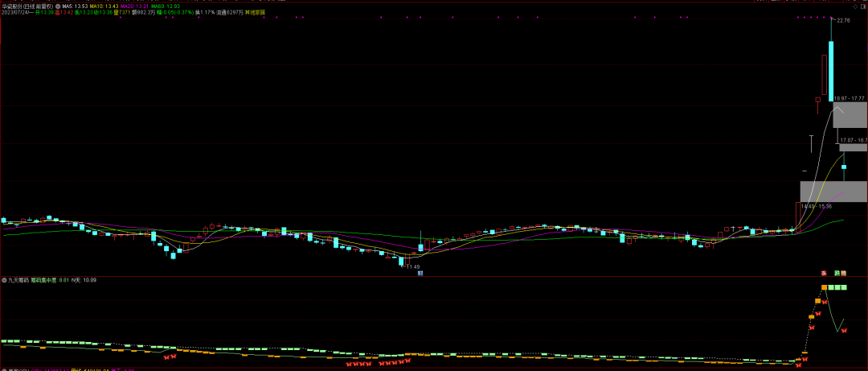Click the red butterfly icon at far right
The width and height of the screenshot is (868, 371).
click(x=845, y=331)
